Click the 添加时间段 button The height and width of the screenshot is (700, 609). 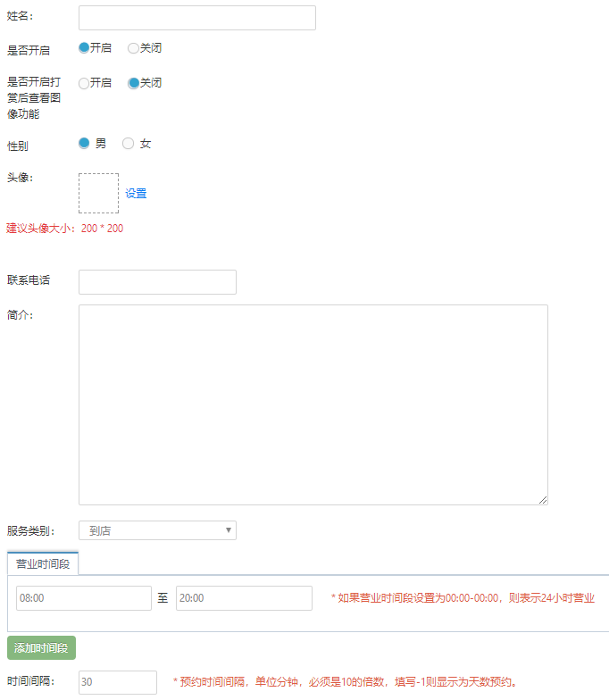pos(41,647)
